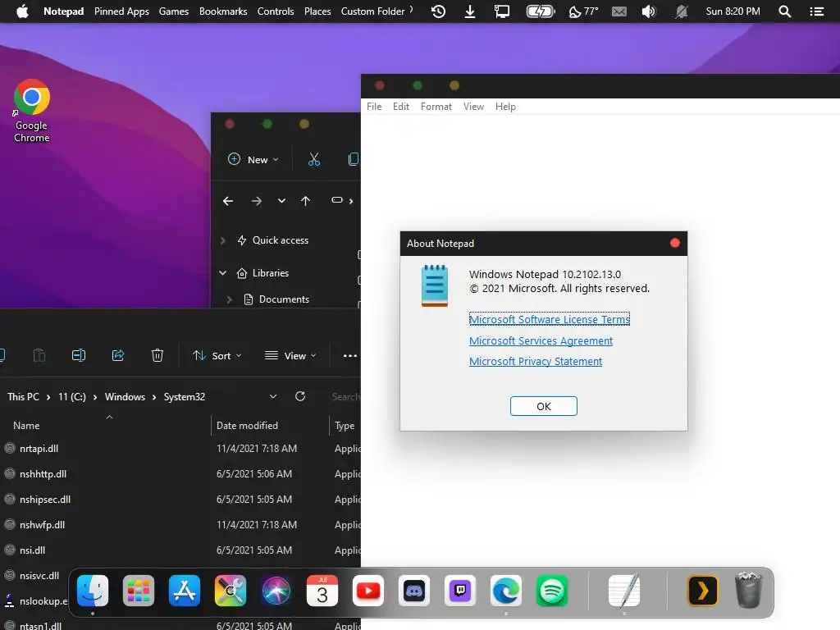Image resolution: width=840 pixels, height=630 pixels.
Task: Open the New dropdown in Explorer
Action: pyautogui.click(x=253, y=159)
